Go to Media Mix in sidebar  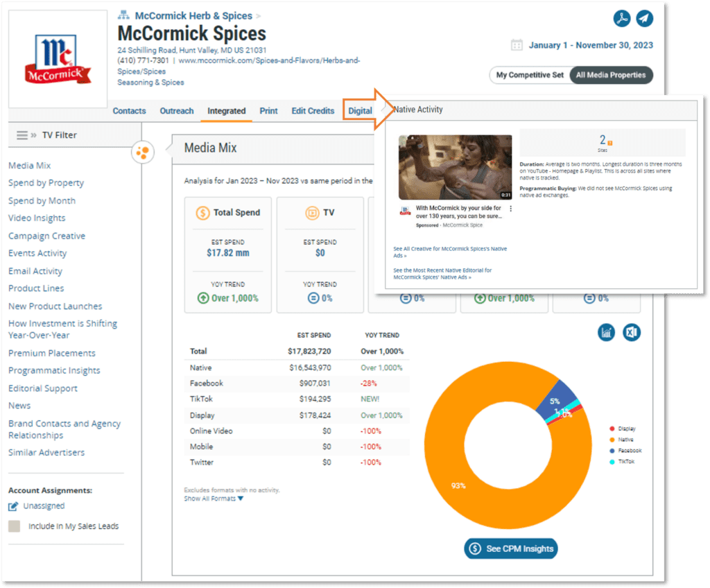(29, 165)
